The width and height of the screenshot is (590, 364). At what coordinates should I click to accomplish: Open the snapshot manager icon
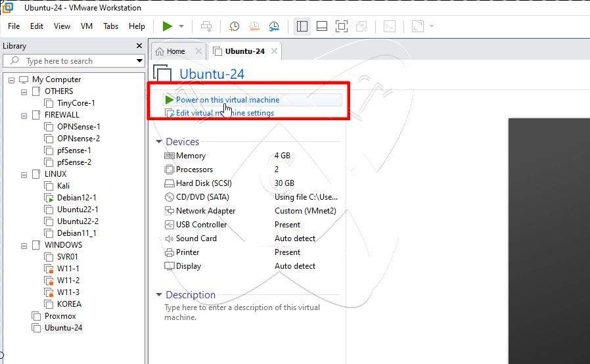coord(274,26)
